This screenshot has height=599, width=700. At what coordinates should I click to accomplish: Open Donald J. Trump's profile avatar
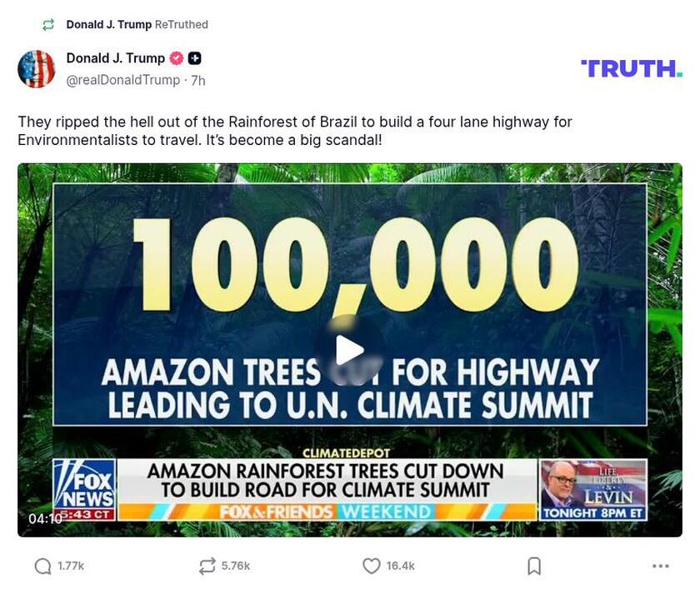(x=37, y=68)
